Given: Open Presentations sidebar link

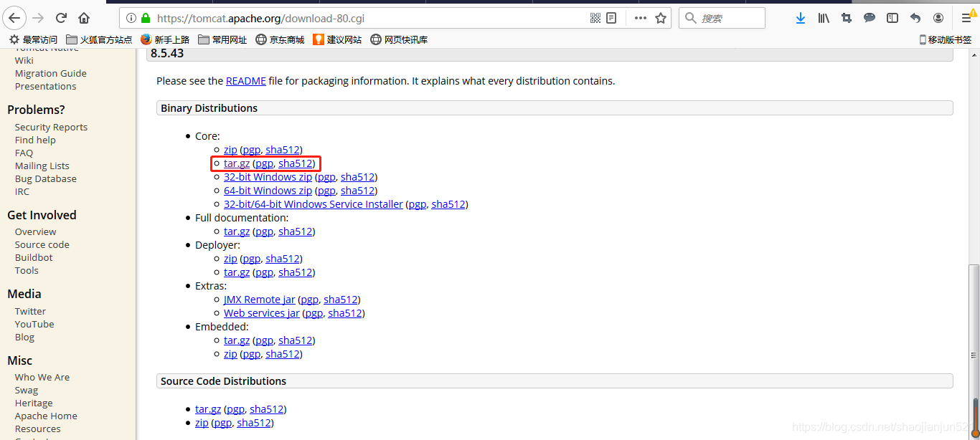Looking at the screenshot, I should tap(45, 86).
